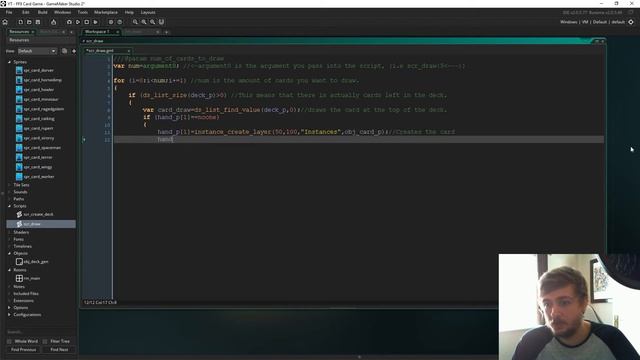Click the resource view copy icon
The image size is (640, 360).
click(x=64, y=51)
